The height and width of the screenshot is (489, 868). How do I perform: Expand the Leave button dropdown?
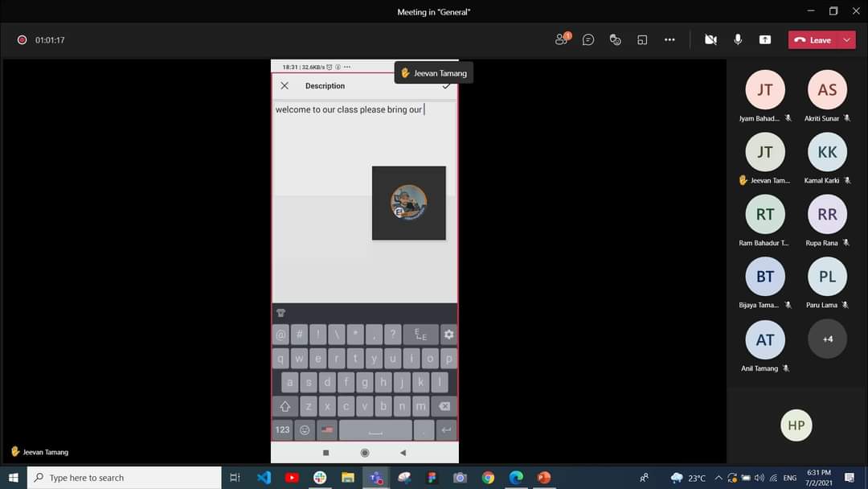click(x=847, y=39)
